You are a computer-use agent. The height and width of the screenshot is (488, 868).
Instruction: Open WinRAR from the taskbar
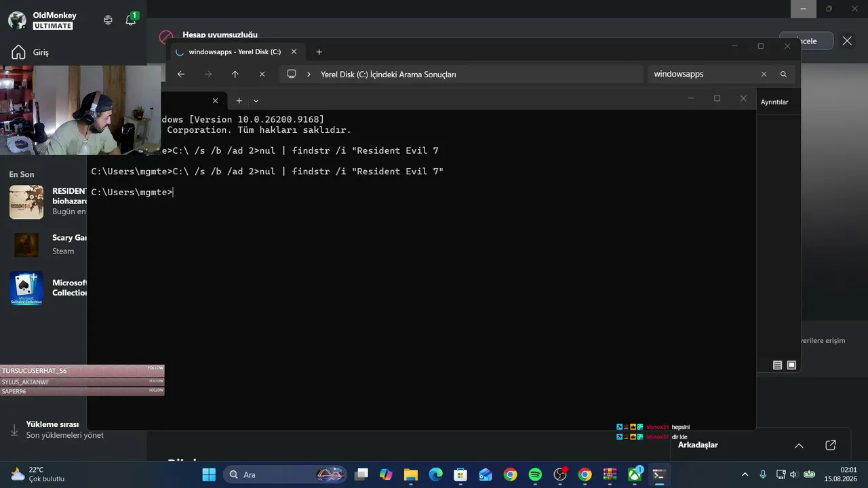tap(610, 474)
